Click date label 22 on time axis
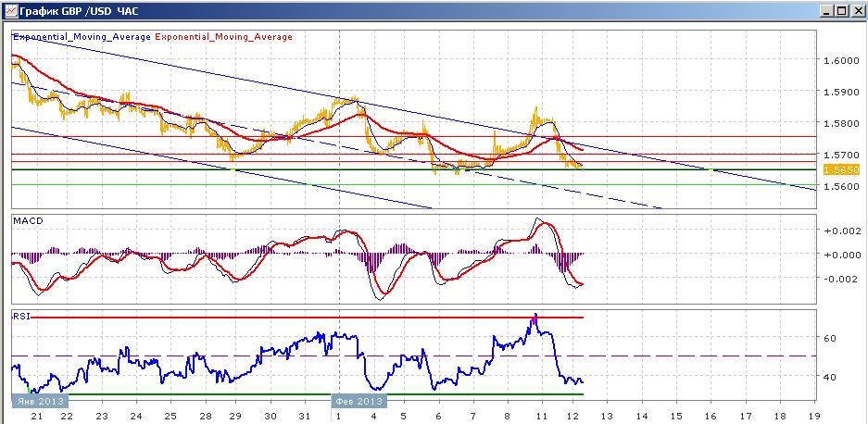 (66, 416)
